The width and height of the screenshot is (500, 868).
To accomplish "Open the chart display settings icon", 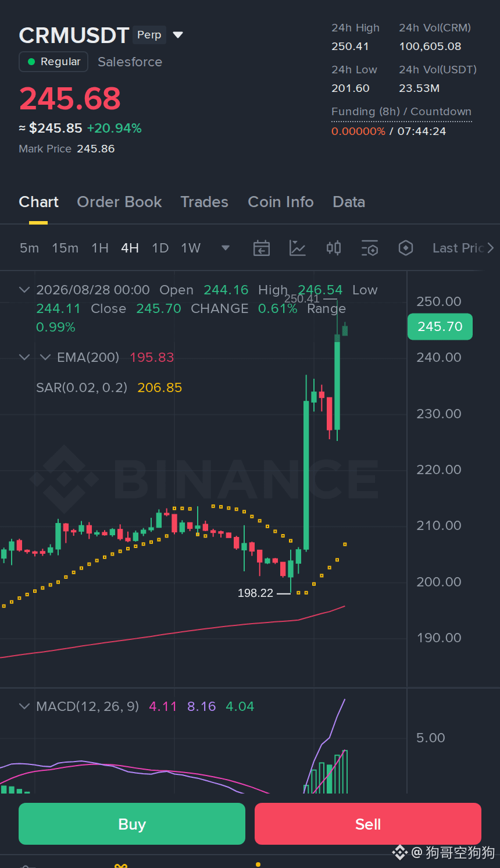I will (370, 248).
